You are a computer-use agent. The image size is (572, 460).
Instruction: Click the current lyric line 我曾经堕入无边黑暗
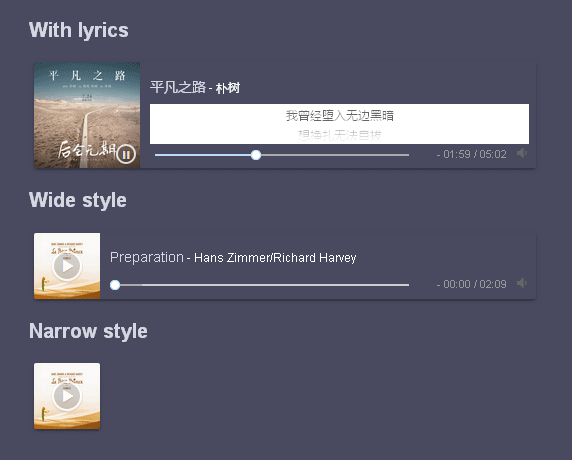tap(340, 116)
